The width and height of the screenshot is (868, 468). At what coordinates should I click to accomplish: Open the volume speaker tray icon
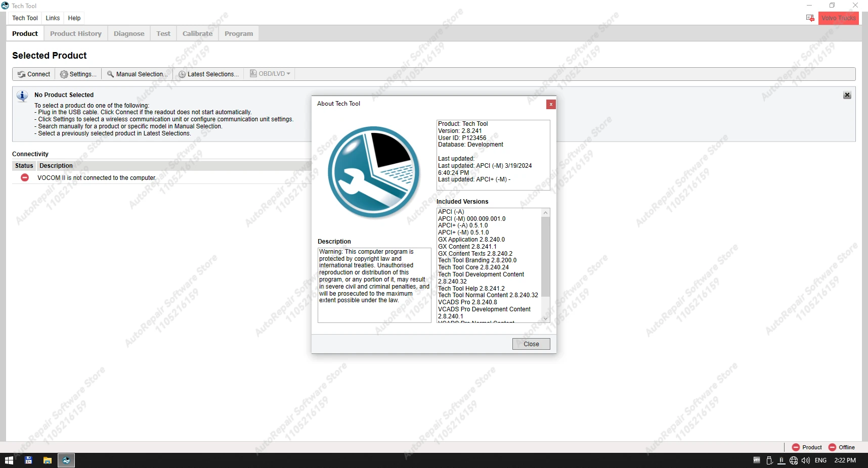[806, 460]
